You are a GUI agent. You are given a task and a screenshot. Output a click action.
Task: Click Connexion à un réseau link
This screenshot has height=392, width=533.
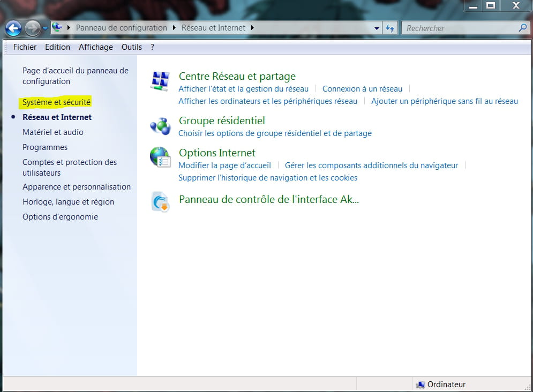point(362,89)
